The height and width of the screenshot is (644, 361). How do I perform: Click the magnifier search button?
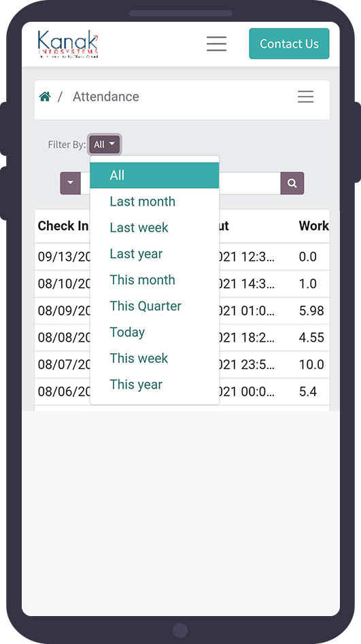click(x=292, y=183)
